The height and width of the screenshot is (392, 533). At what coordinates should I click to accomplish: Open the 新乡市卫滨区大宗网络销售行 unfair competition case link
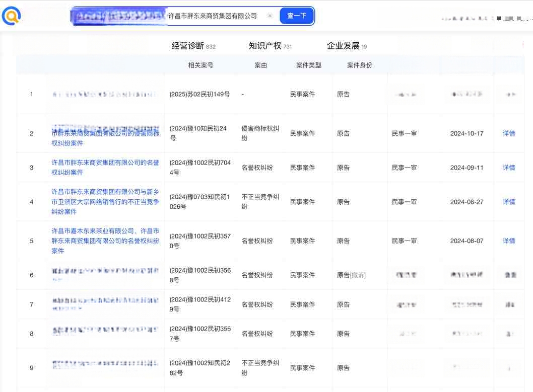(105, 202)
